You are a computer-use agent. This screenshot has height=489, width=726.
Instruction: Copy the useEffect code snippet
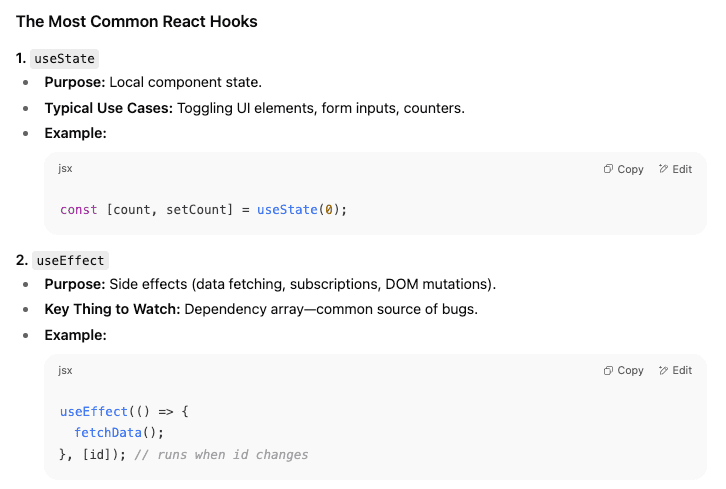(624, 370)
